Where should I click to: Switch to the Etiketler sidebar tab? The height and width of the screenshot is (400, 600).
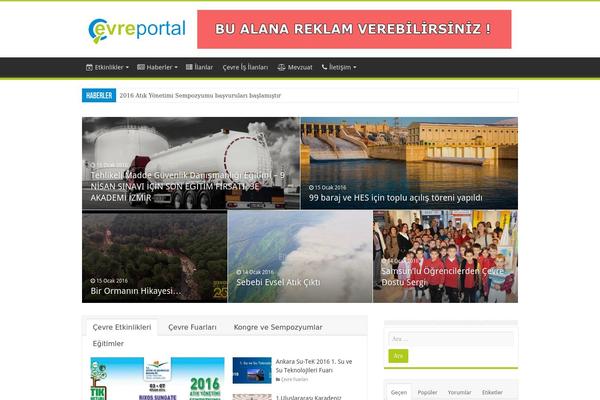(492, 392)
